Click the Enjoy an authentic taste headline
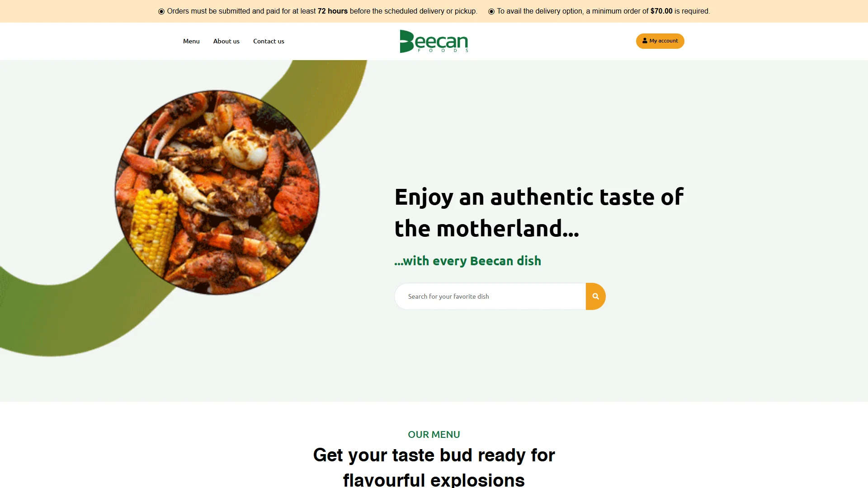The height and width of the screenshot is (488, 868). 539,212
